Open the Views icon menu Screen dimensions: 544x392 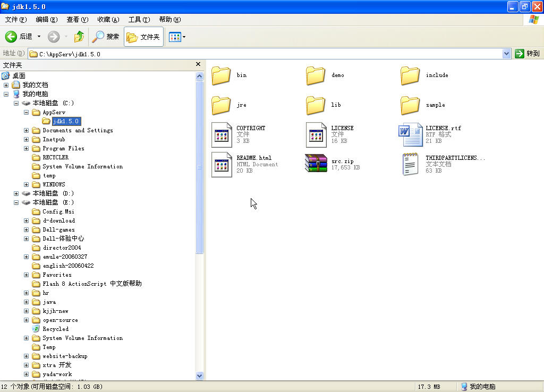(175, 37)
